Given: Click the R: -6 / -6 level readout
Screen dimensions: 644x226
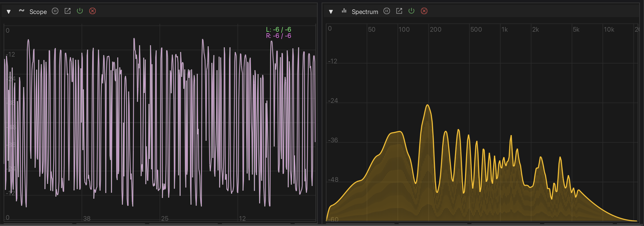Looking at the screenshot, I should click(x=279, y=36).
